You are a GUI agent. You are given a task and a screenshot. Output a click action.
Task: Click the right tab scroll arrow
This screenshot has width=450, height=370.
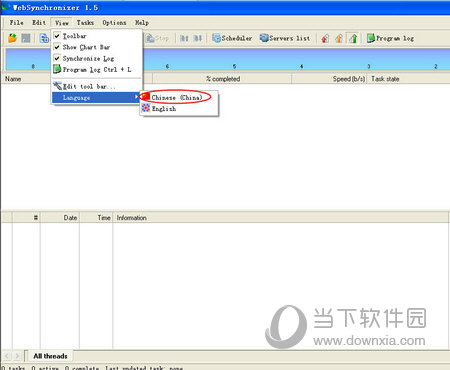(x=18, y=356)
